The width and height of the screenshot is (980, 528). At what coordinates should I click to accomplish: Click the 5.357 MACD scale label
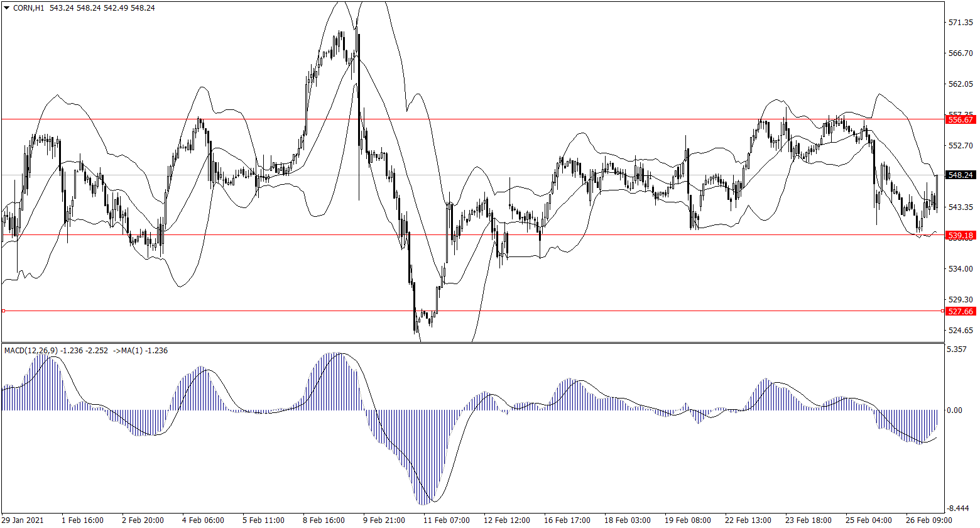pos(958,349)
